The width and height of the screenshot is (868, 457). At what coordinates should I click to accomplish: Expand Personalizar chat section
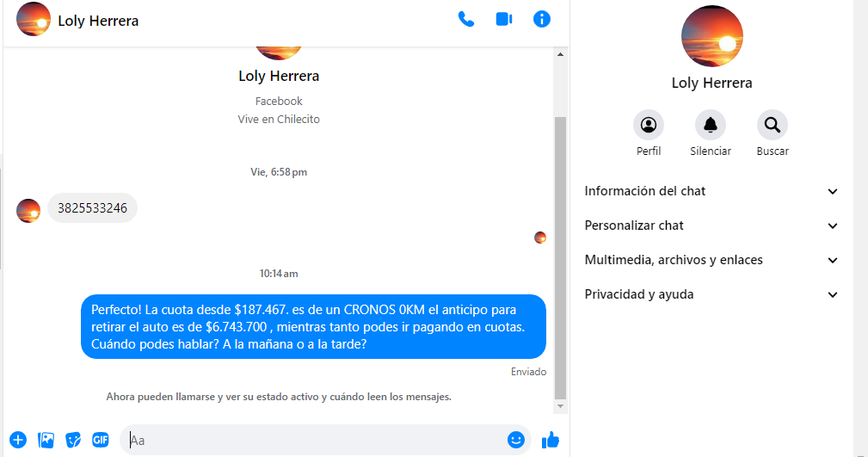pos(711,225)
